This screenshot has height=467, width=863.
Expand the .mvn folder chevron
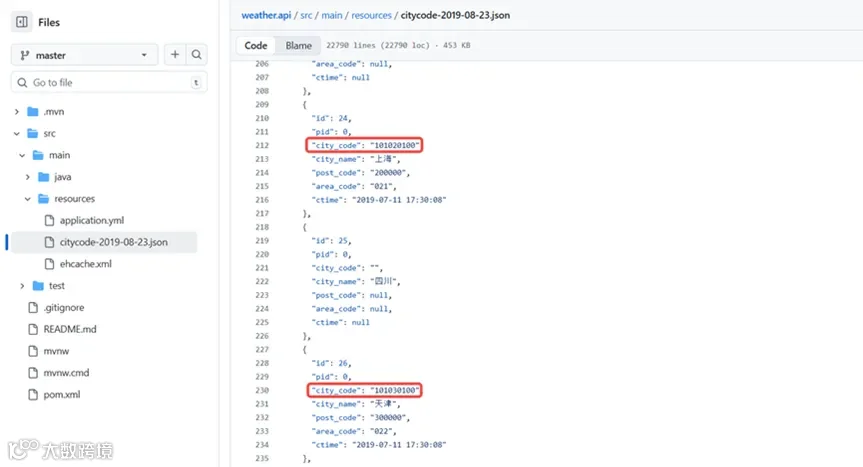pyautogui.click(x=17, y=112)
